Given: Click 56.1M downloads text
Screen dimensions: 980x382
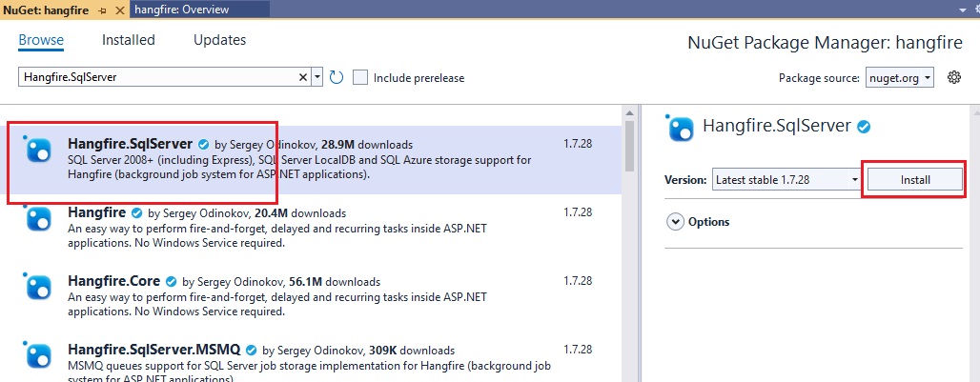Looking at the screenshot, I should pos(335,282).
